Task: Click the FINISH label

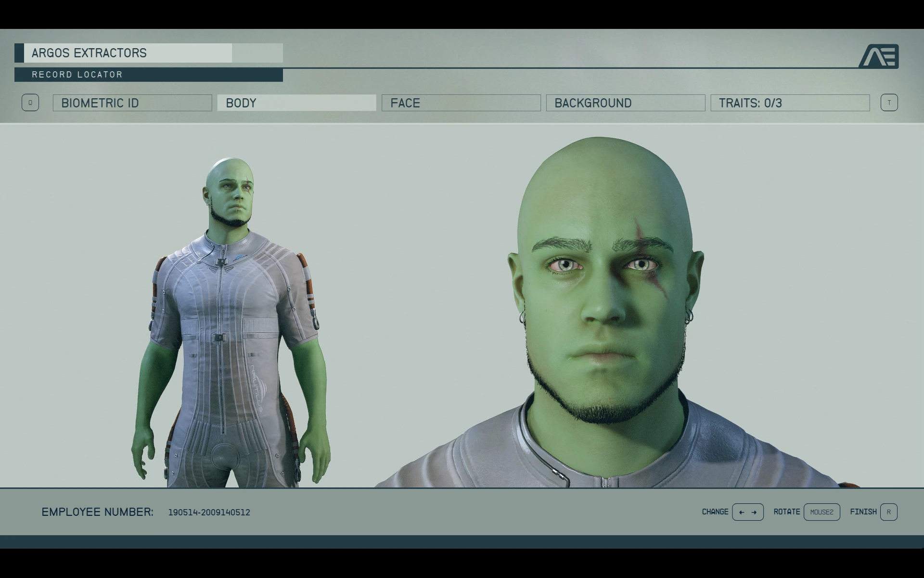Action: tap(863, 512)
